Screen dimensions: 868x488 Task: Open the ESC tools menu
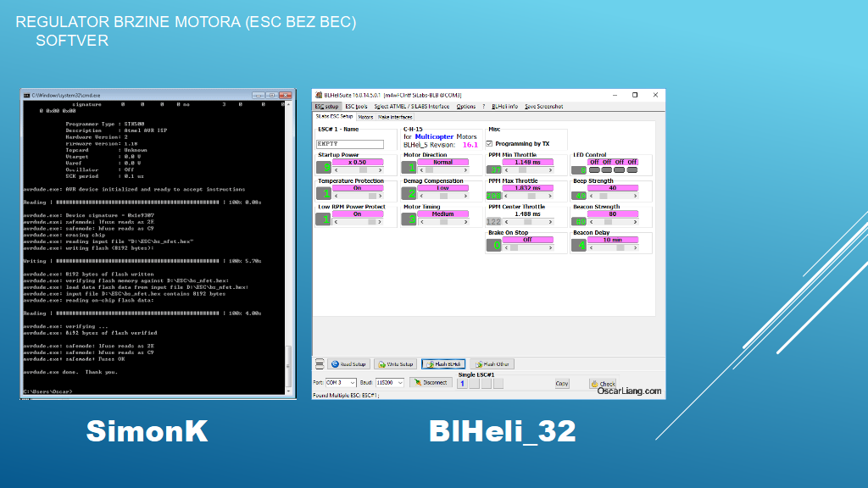pos(356,107)
